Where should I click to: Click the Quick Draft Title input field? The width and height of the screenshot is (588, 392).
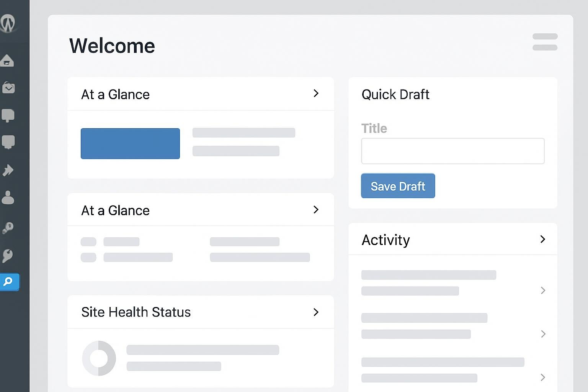tap(452, 151)
